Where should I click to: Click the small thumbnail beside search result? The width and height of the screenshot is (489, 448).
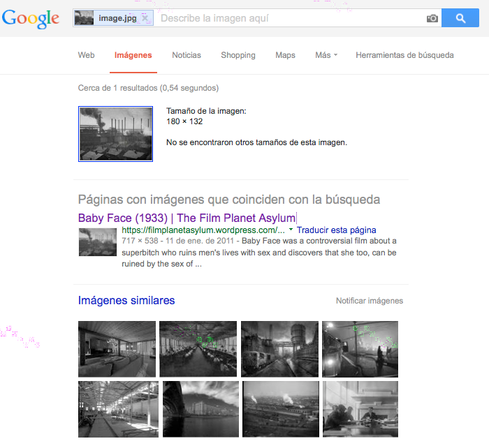[x=97, y=242]
